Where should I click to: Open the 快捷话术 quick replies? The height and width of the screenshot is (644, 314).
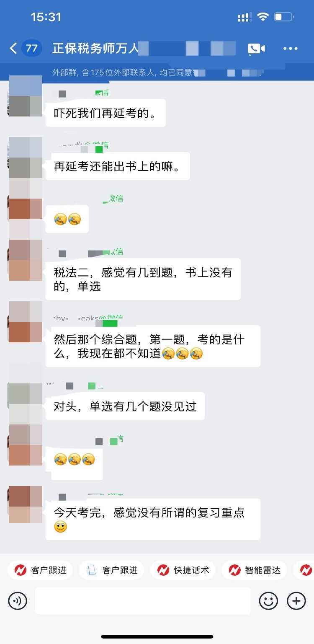pos(183,570)
